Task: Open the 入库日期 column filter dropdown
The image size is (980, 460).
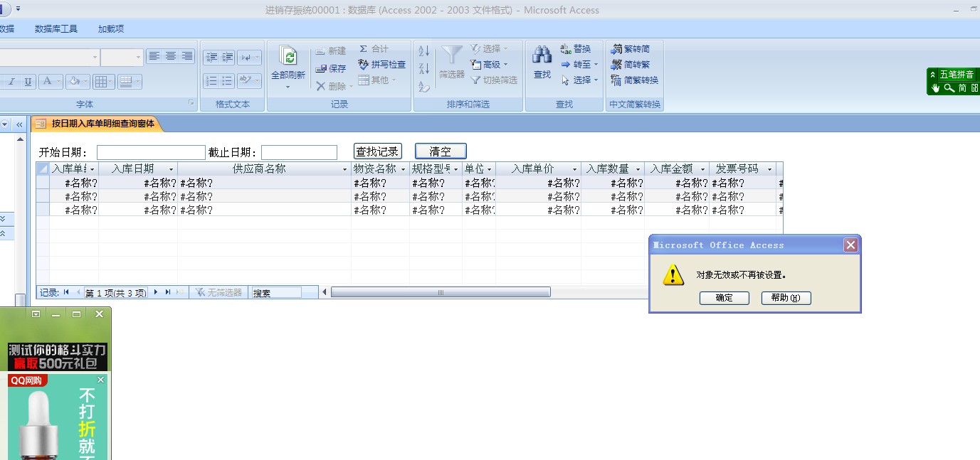Action: pos(171,169)
